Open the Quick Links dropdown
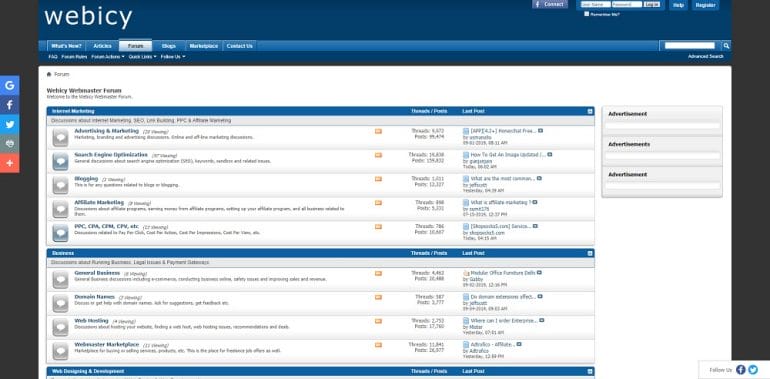The height and width of the screenshot is (379, 770). pyautogui.click(x=142, y=57)
